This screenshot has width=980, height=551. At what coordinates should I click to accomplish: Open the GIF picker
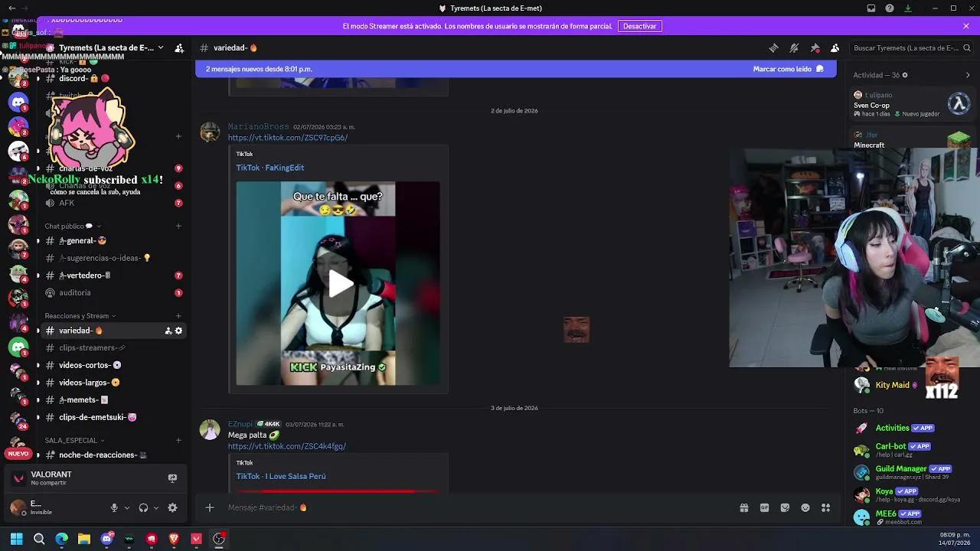(x=764, y=507)
